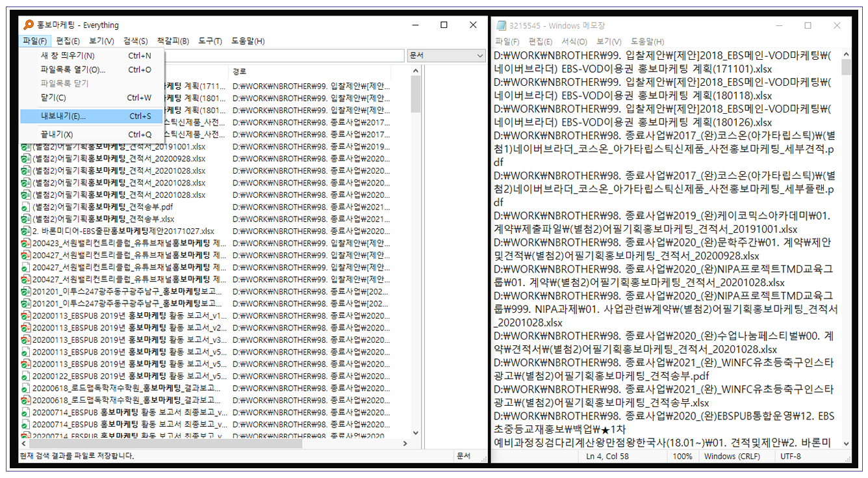
Task: Click icon of 20200113_EBSPUB 보고서_v1 file
Action: click(x=26, y=315)
